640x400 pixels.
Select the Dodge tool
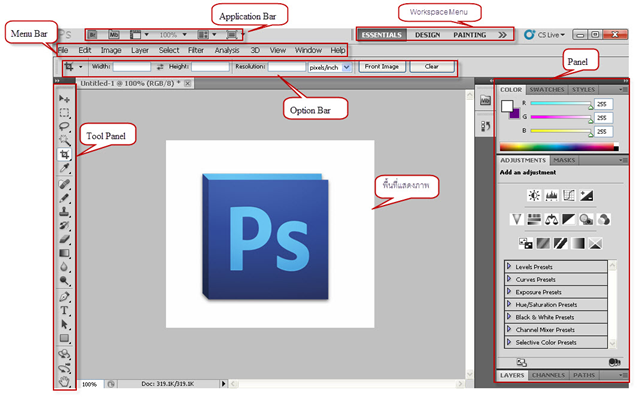pos(64,281)
